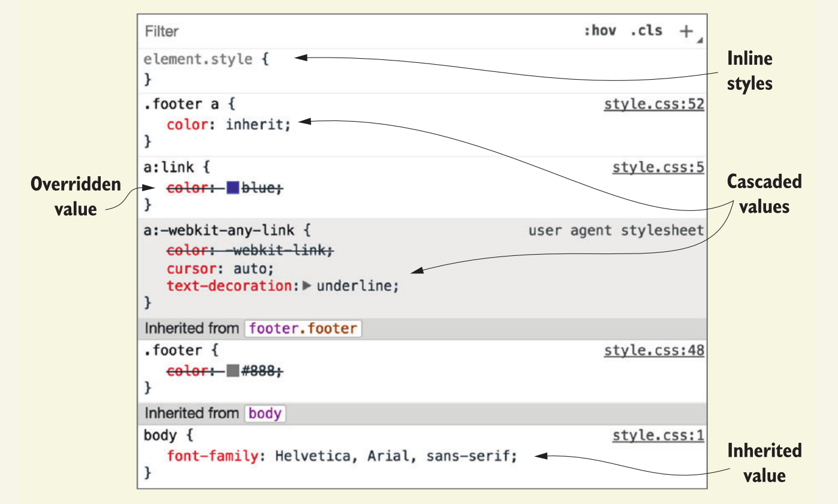
Task: Click the user agent stylesheet label
Action: [x=616, y=230]
